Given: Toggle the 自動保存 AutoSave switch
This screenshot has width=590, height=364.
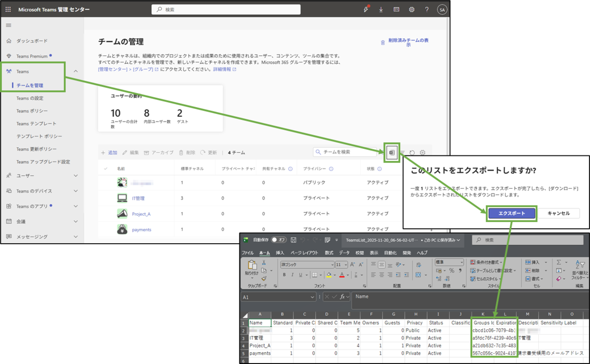Looking at the screenshot, I should tap(279, 240).
